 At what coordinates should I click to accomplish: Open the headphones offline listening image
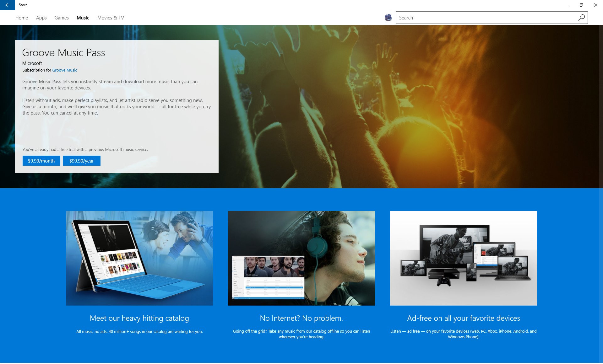point(301,258)
